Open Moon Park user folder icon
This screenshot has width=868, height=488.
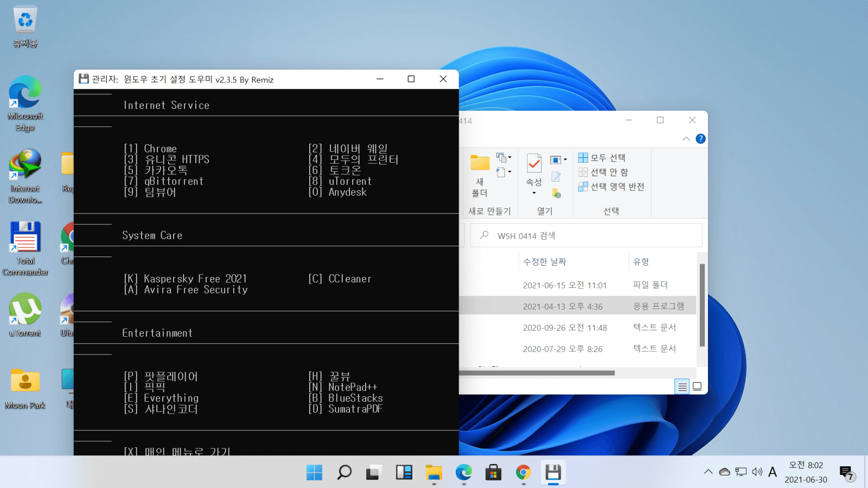point(25,389)
